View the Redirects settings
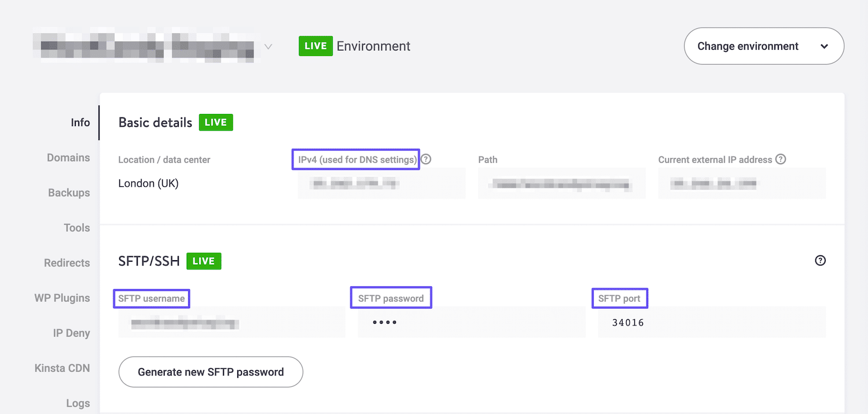Screen dimensions: 868x414 (x=67, y=263)
